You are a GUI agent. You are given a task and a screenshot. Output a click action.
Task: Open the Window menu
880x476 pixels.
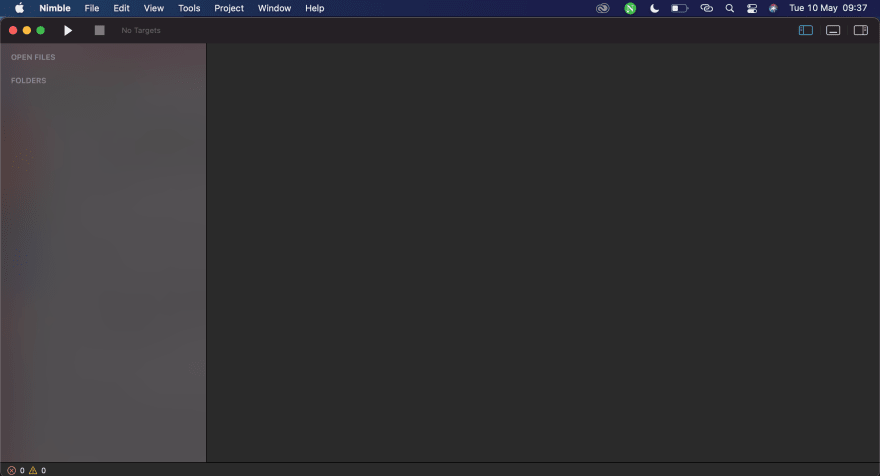(x=274, y=8)
